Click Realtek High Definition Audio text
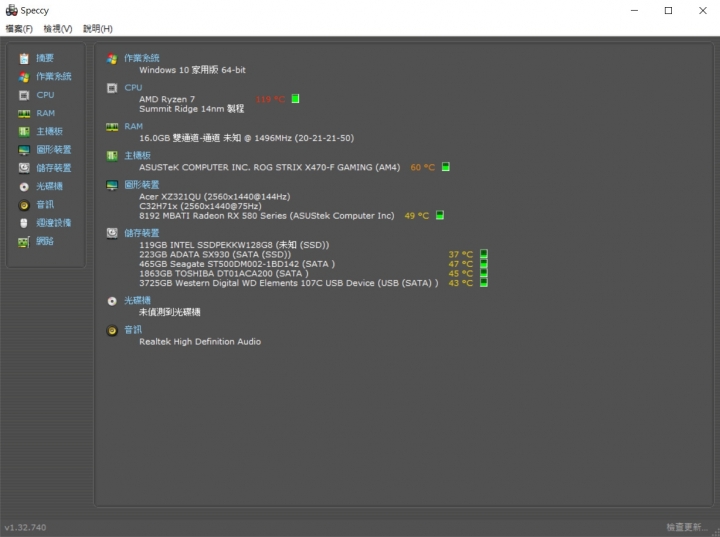This screenshot has height=537, width=720. [200, 341]
